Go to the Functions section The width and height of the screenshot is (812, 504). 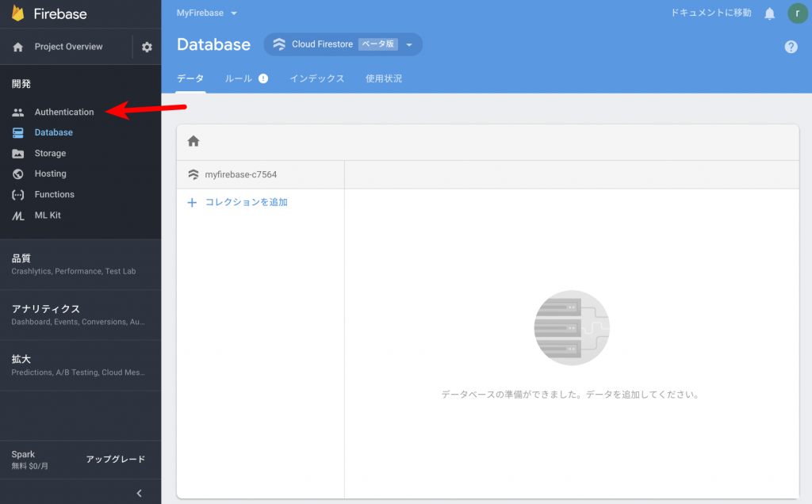point(52,194)
